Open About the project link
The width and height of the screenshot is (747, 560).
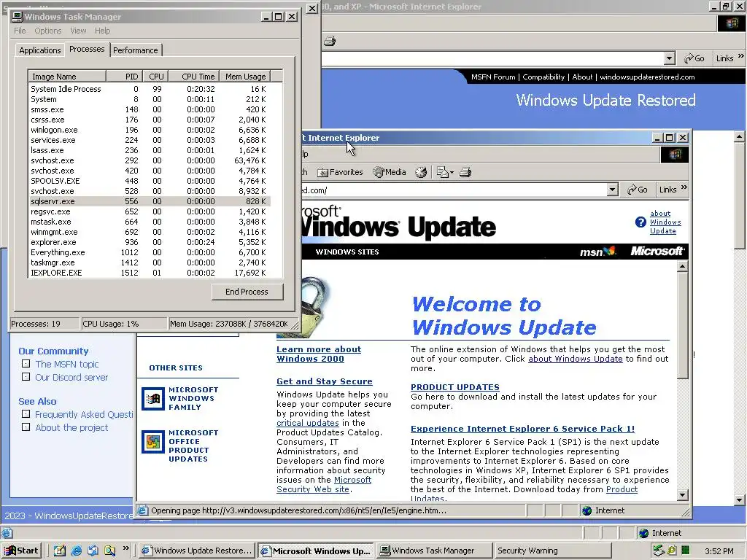[x=71, y=427]
